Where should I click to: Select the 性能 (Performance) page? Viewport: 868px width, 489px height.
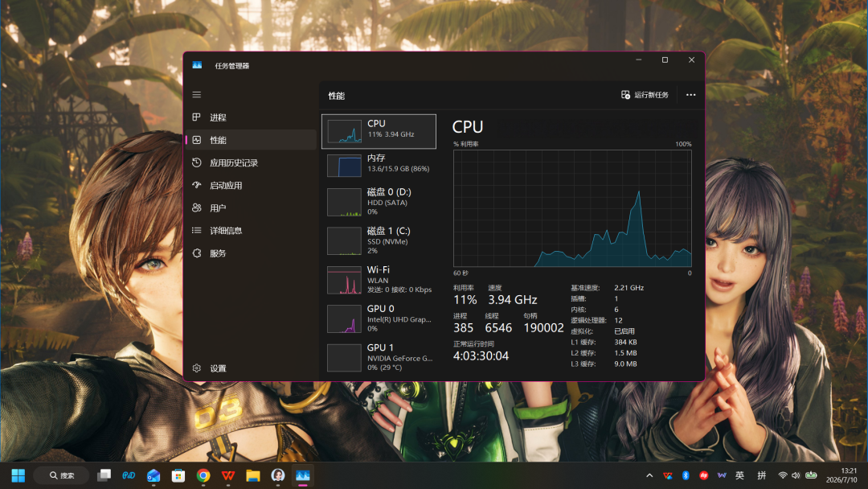click(252, 140)
